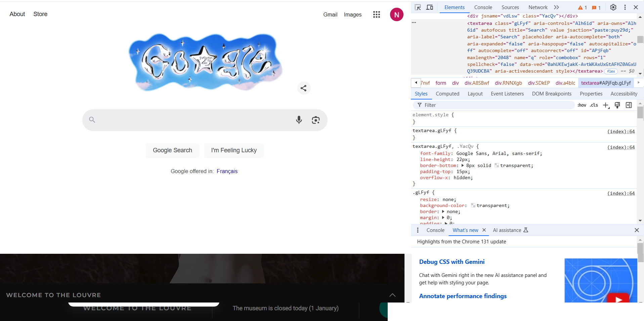The height and width of the screenshot is (321, 644).
Task: Click the border-bottom transparent color swatch
Action: pos(497,165)
